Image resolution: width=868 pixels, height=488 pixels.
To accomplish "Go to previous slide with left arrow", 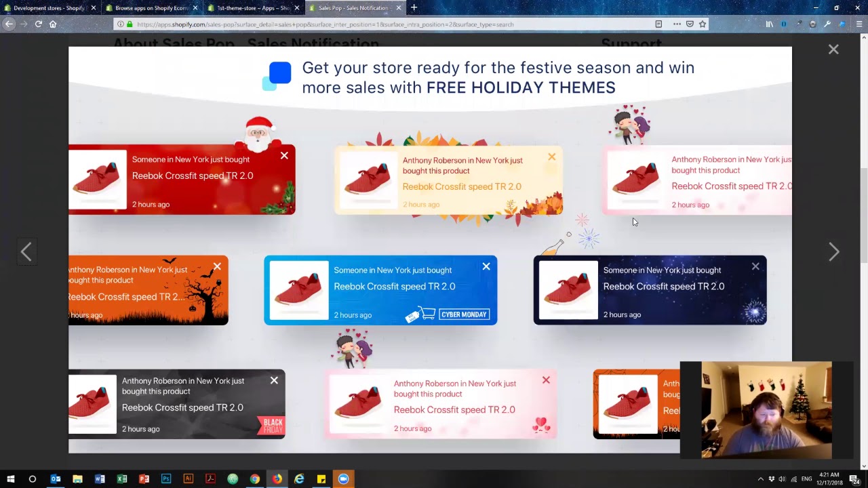I will tap(26, 252).
